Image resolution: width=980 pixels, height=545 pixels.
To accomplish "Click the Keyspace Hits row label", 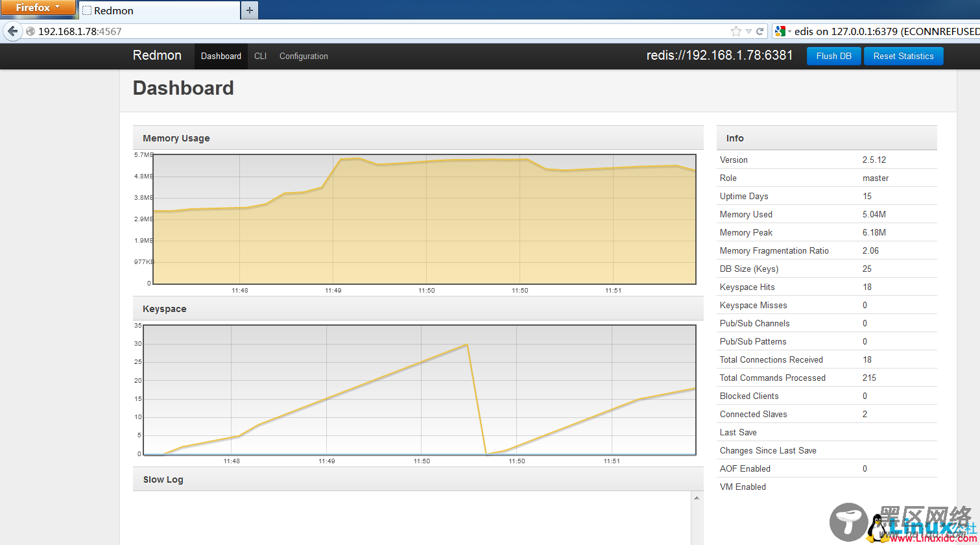I will pyautogui.click(x=747, y=287).
